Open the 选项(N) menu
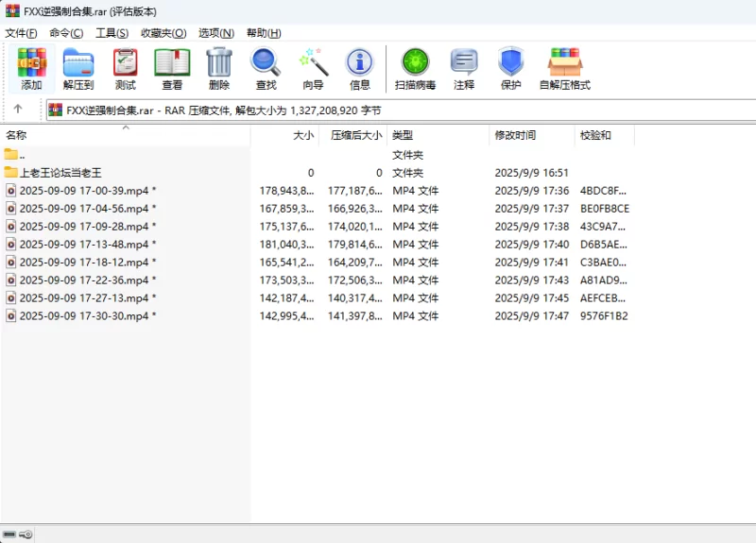Screen dimensions: 756x543 (215, 33)
